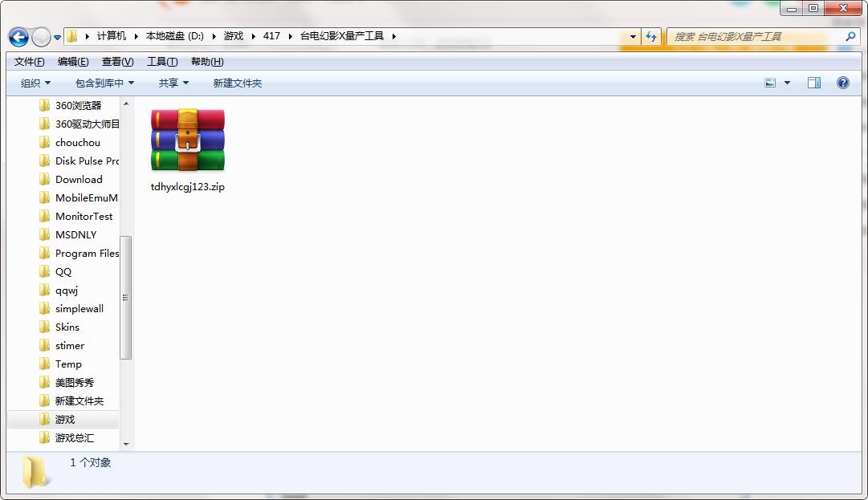Go back with the Back arrow button
The width and height of the screenshot is (868, 500).
tap(18, 37)
